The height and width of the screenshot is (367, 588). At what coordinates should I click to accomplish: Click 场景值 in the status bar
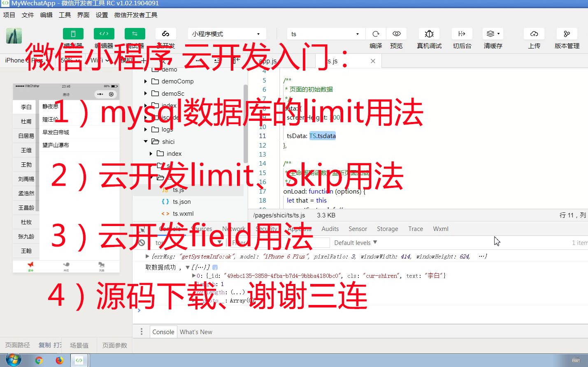pos(79,345)
